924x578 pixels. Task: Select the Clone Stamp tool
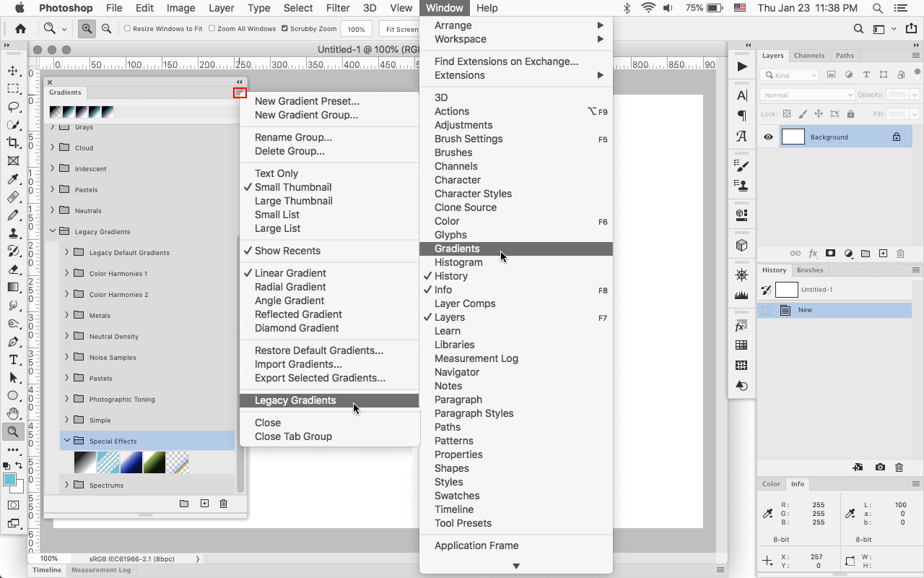[13, 233]
